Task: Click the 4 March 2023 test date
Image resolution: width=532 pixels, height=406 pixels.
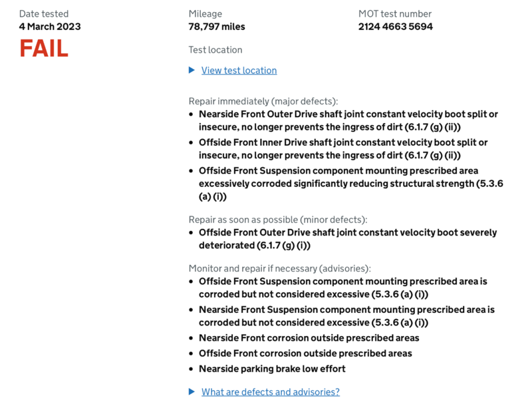Action: pos(50,27)
